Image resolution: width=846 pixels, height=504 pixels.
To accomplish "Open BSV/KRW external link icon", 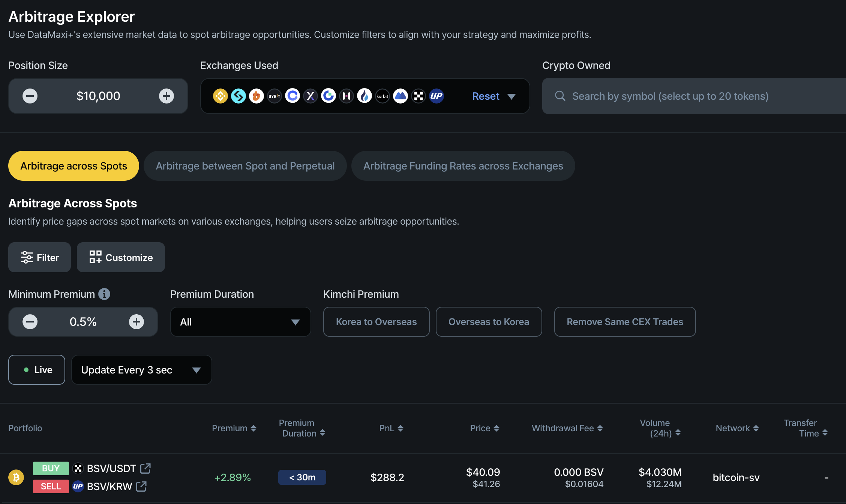I will [x=141, y=486].
